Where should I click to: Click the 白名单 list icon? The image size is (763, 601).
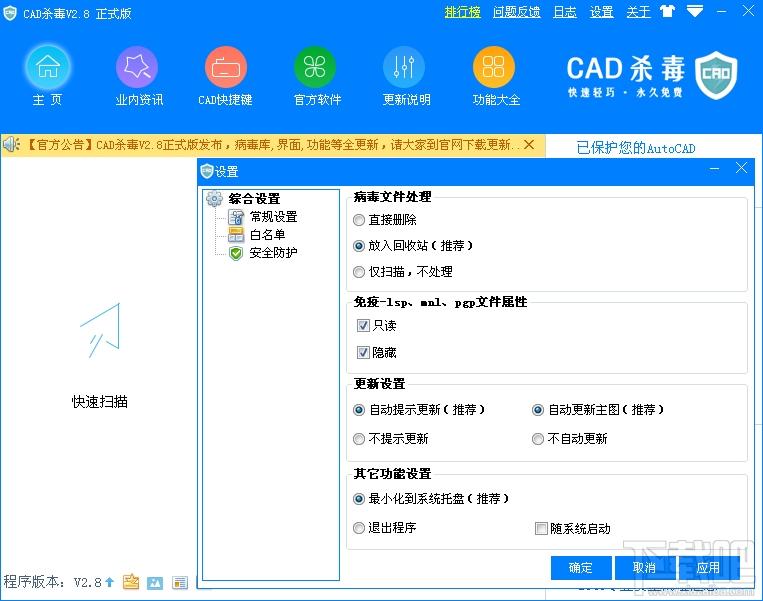(236, 235)
